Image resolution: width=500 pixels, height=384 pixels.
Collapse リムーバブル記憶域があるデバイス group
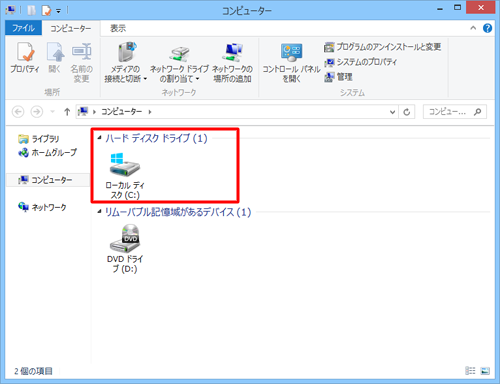click(x=99, y=211)
